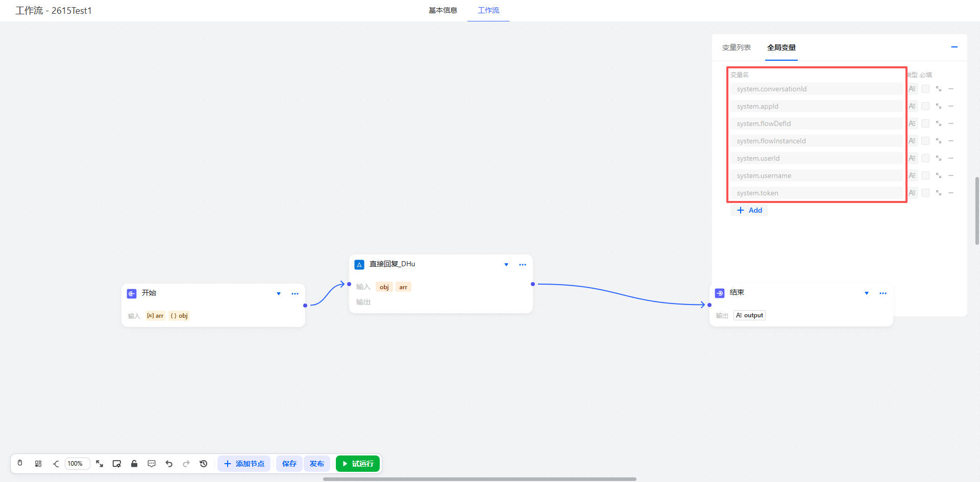Click the green 试运行 button
980x482 pixels.
358,464
